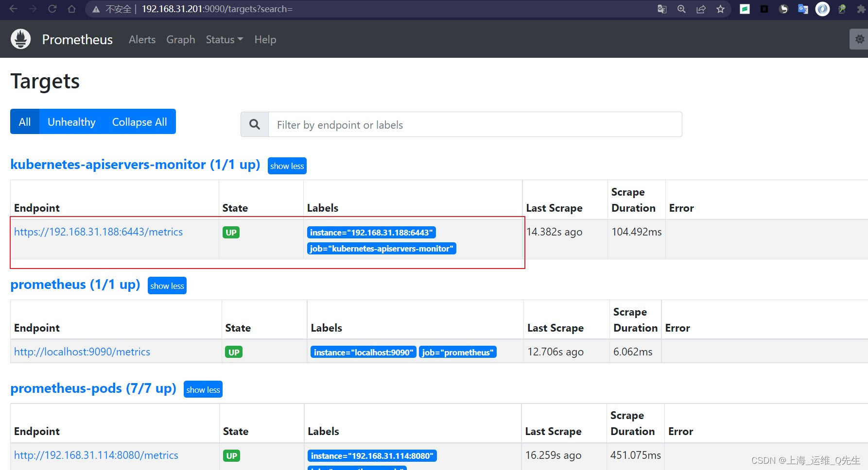Expand the Status dropdown menu
The height and width of the screenshot is (470, 868).
(224, 39)
